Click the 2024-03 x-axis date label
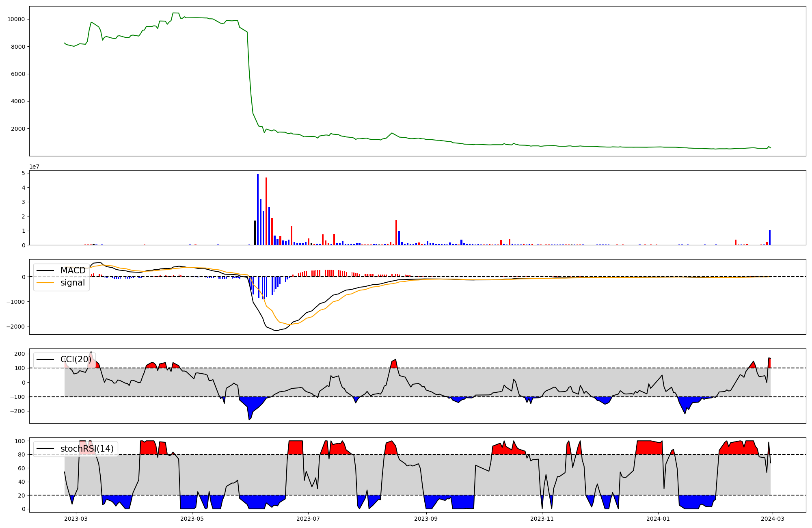 772,519
